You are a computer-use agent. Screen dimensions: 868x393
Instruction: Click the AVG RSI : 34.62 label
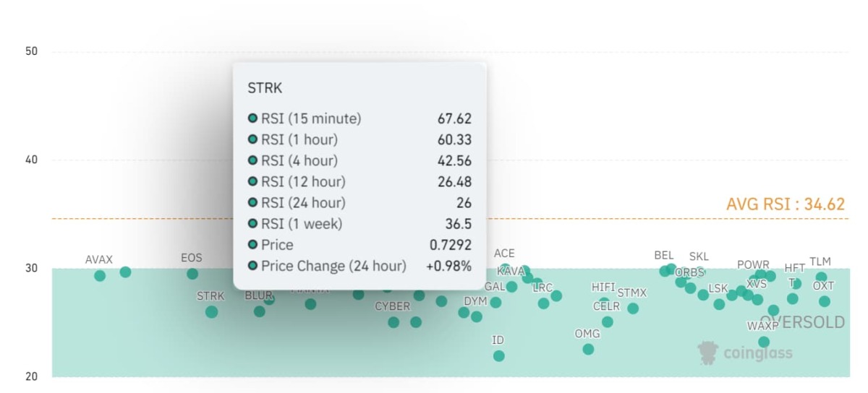click(x=785, y=204)
